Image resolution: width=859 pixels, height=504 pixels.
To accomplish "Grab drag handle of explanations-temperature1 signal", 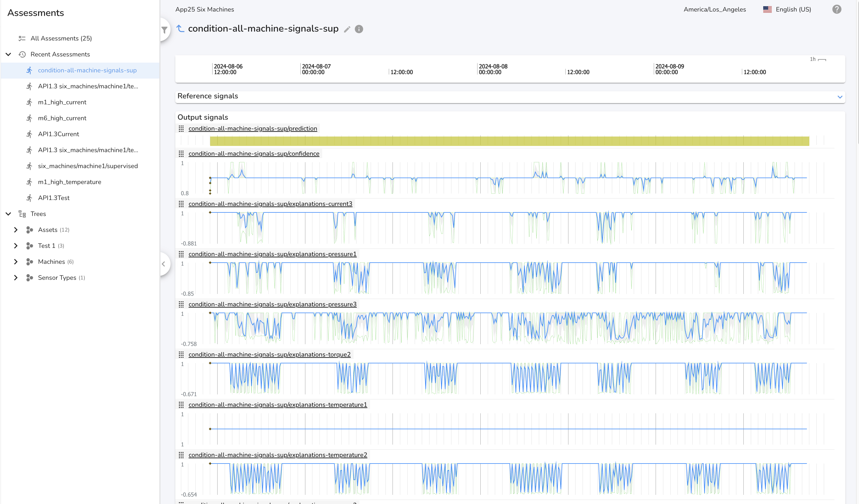I will (181, 405).
